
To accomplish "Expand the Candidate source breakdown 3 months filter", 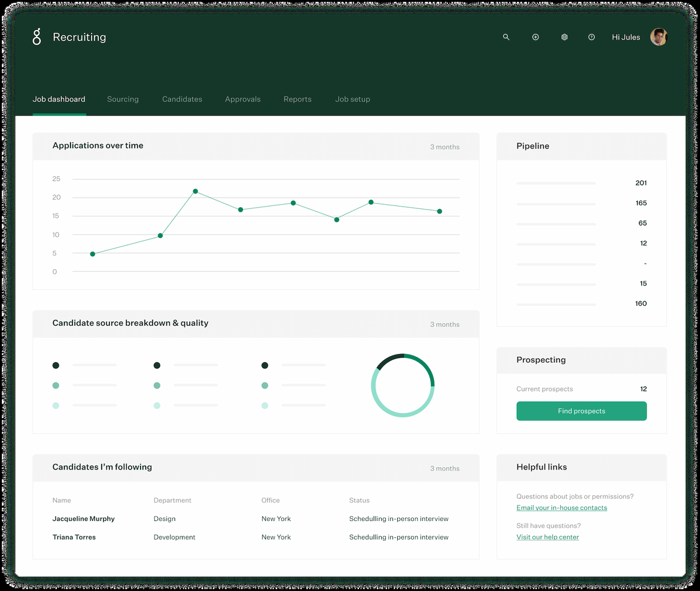I will click(445, 325).
